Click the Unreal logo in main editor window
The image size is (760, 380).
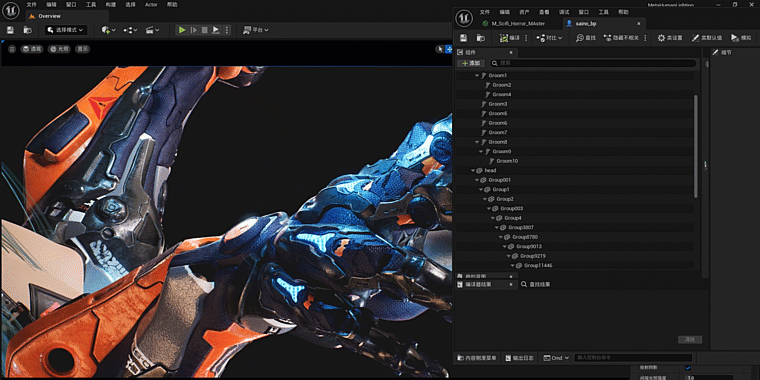(11, 11)
